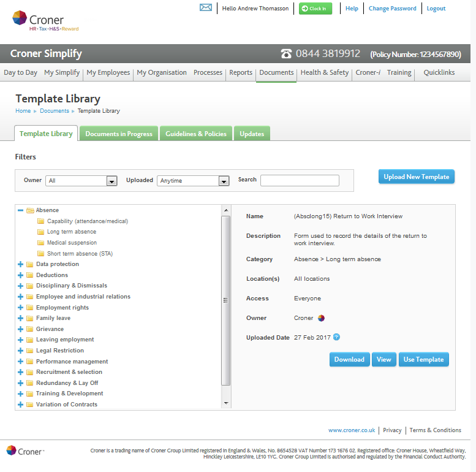Expand the Redundancy & Lay Off node
The width and height of the screenshot is (476, 472).
20,383
